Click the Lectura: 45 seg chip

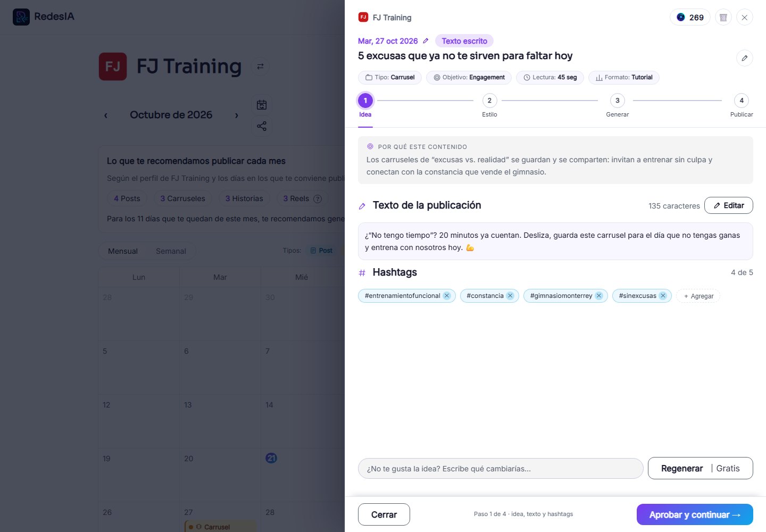pyautogui.click(x=550, y=78)
